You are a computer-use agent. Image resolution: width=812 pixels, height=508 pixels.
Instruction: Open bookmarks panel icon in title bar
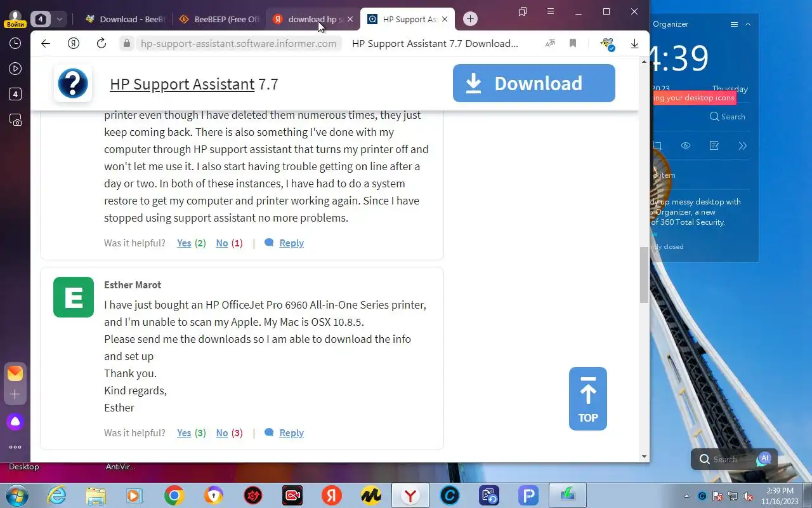click(x=523, y=11)
